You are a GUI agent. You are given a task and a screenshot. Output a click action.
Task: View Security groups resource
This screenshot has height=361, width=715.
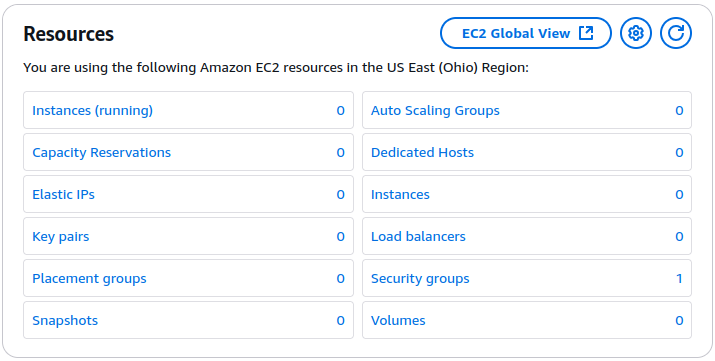420,278
